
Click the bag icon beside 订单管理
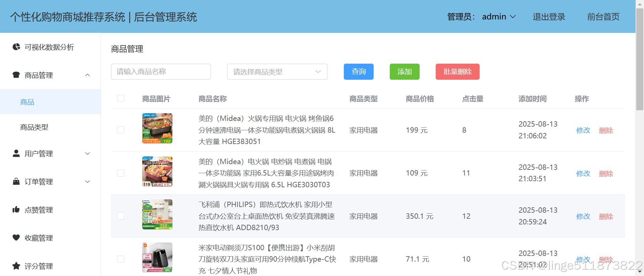[16, 182]
